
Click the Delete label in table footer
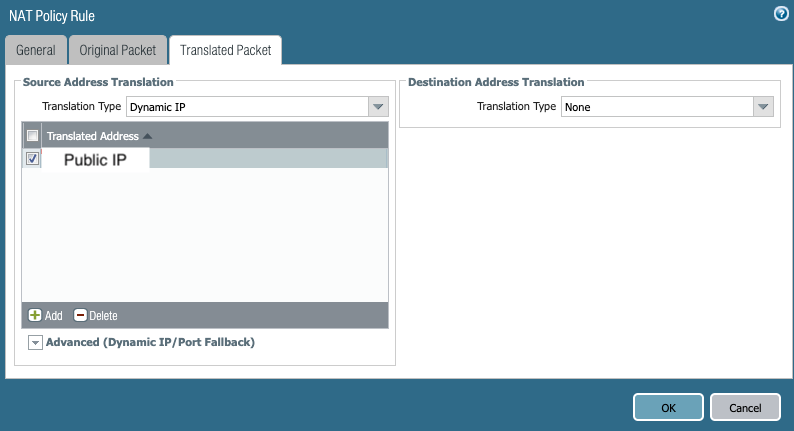[103, 316]
